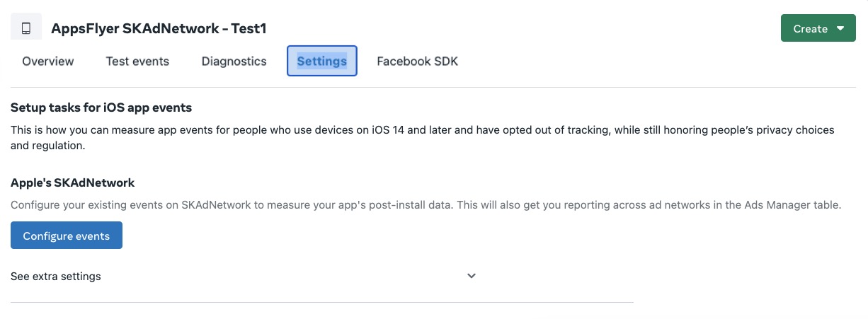Open the green Create button
The width and height of the screenshot is (868, 319).
pos(810,28)
